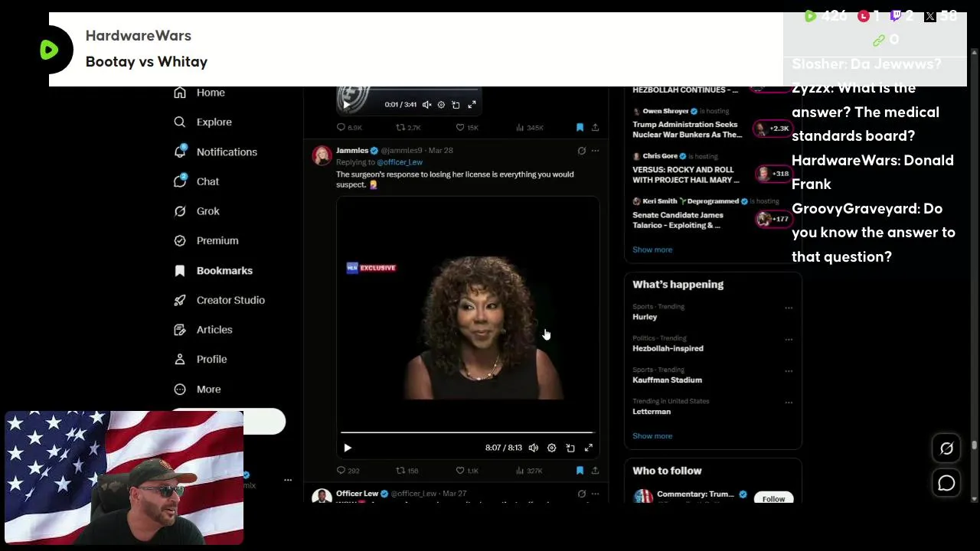Click the floating messages chat button
This screenshot has width=980, height=551.
pyautogui.click(x=946, y=483)
